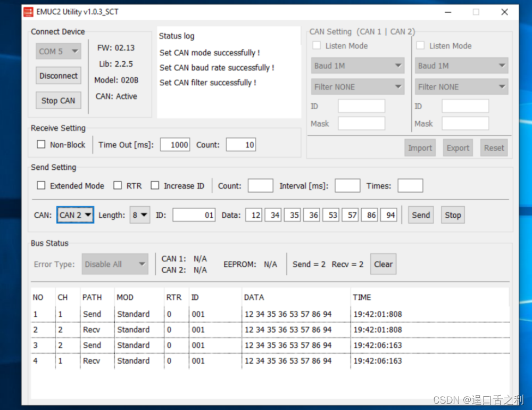Select Send path in log row 3

92,346
